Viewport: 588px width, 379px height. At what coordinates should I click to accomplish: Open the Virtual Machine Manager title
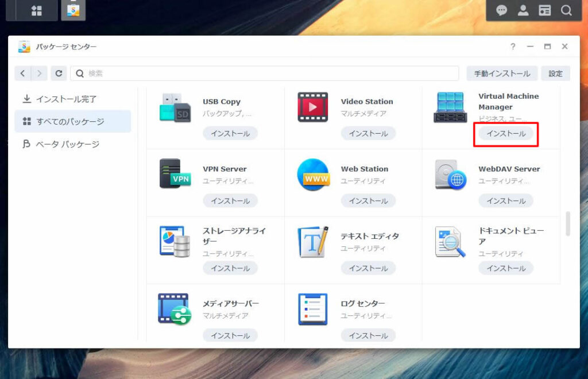coord(509,102)
